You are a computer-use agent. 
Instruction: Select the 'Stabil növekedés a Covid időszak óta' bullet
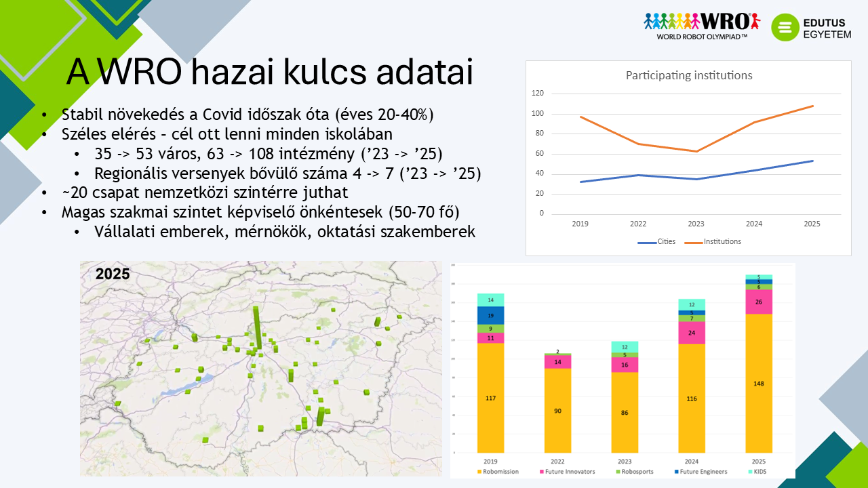(248, 115)
